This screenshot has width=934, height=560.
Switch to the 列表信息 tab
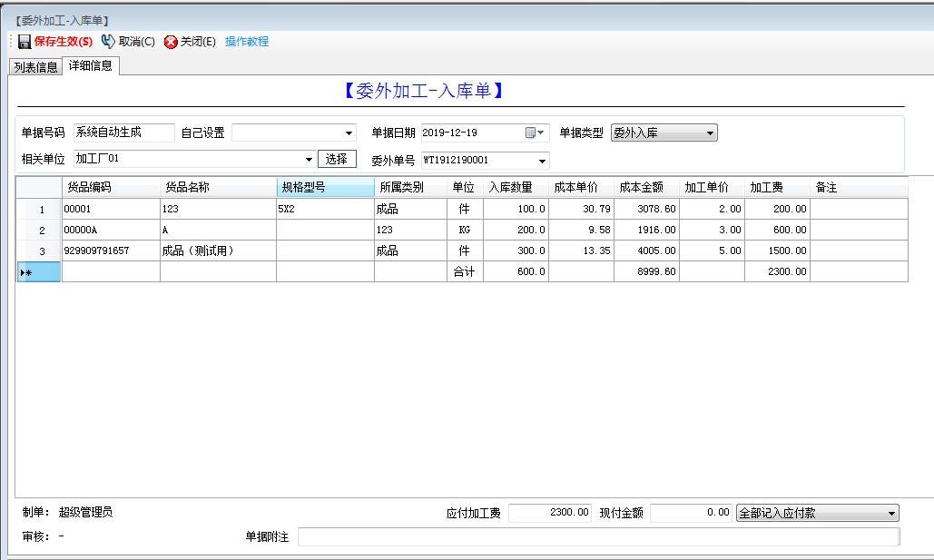(x=35, y=67)
